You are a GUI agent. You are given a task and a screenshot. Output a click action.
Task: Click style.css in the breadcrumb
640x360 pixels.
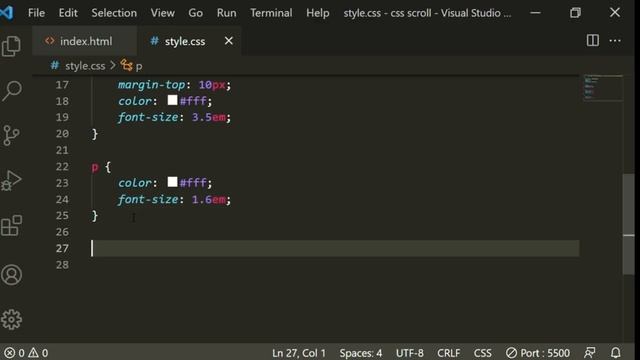coord(85,66)
